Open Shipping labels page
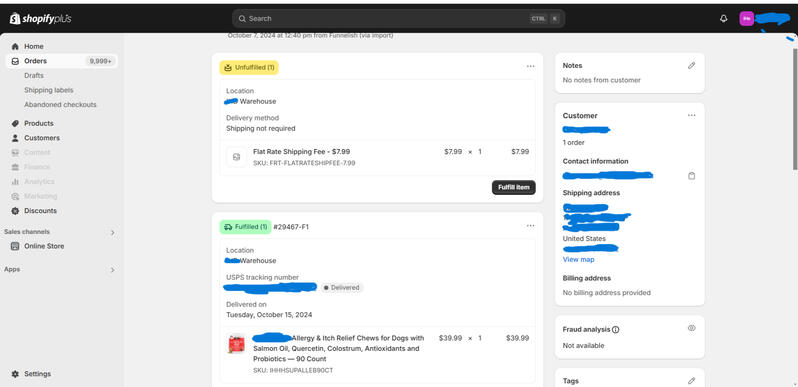798x387 pixels. [x=48, y=90]
